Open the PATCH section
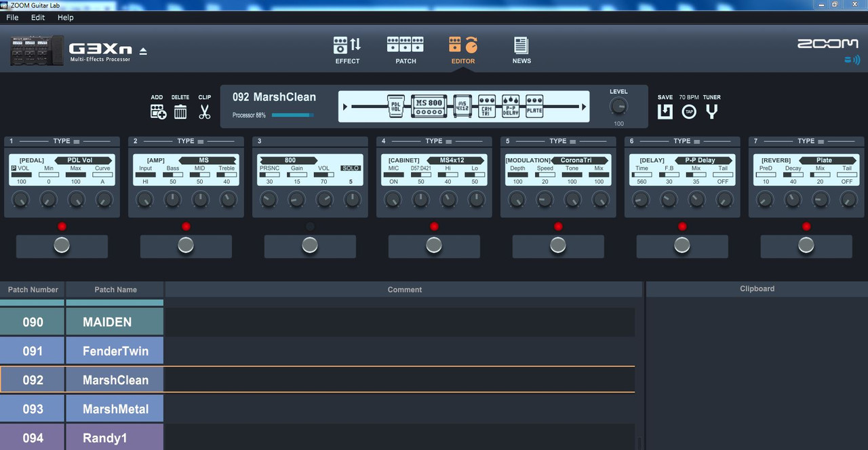This screenshot has width=868, height=450. [x=406, y=51]
